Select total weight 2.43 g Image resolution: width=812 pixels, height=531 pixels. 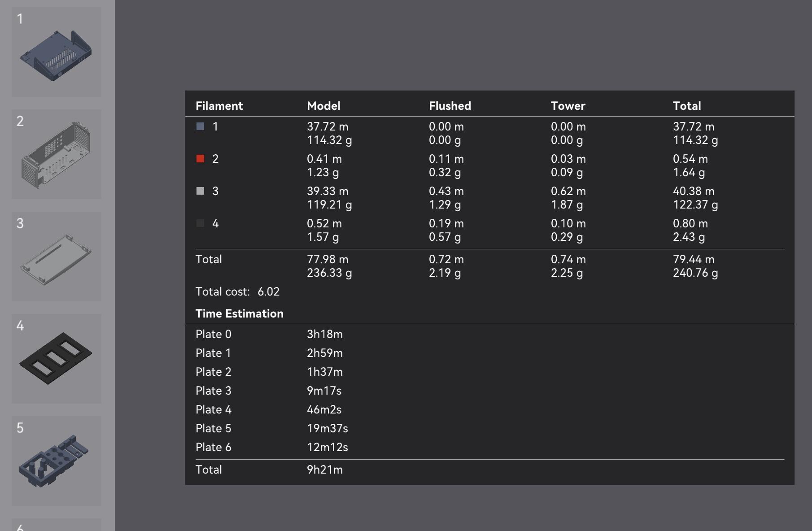[689, 237]
